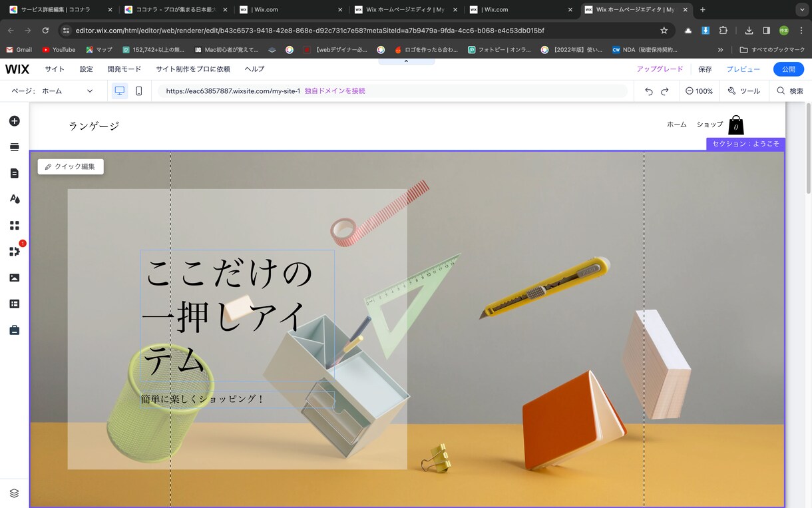The width and height of the screenshot is (812, 508).
Task: Expand the hidden bookmarks chevron
Action: [x=720, y=50]
